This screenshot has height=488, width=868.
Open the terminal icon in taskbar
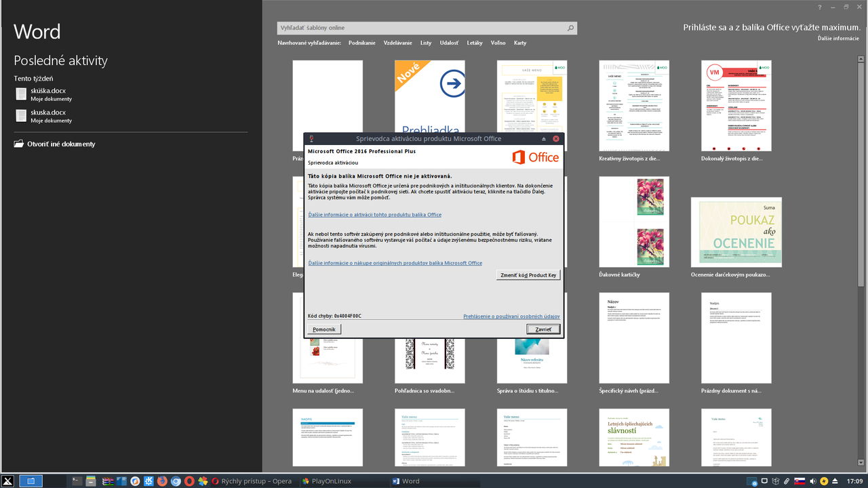[x=77, y=481]
